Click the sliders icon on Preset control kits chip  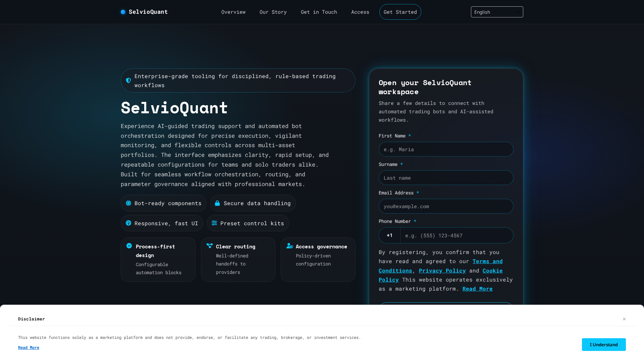coord(215,223)
